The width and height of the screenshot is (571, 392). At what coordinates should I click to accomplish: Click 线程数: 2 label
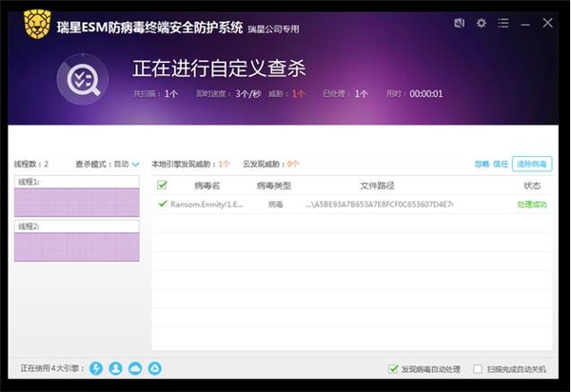pos(31,165)
